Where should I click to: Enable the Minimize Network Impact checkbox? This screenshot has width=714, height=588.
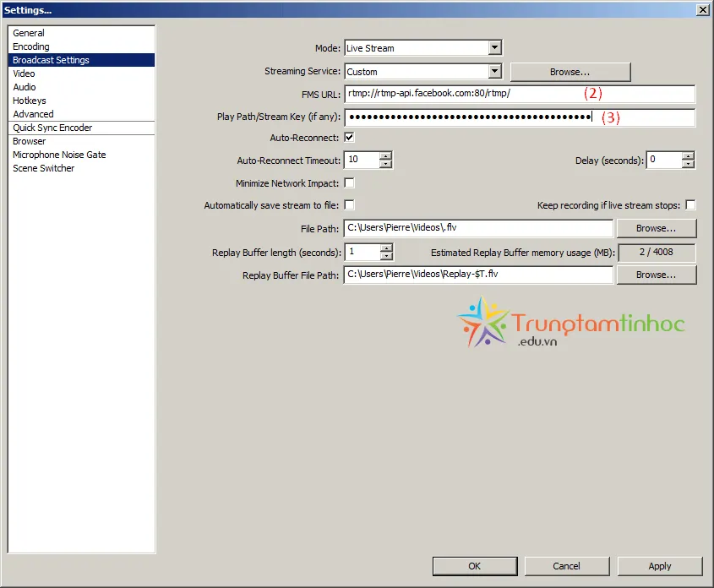pyautogui.click(x=349, y=182)
